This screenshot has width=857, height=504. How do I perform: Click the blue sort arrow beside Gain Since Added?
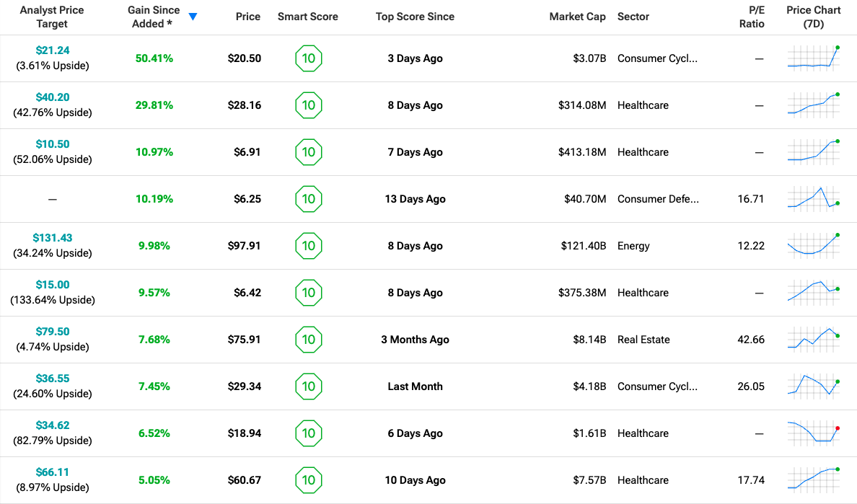193,17
